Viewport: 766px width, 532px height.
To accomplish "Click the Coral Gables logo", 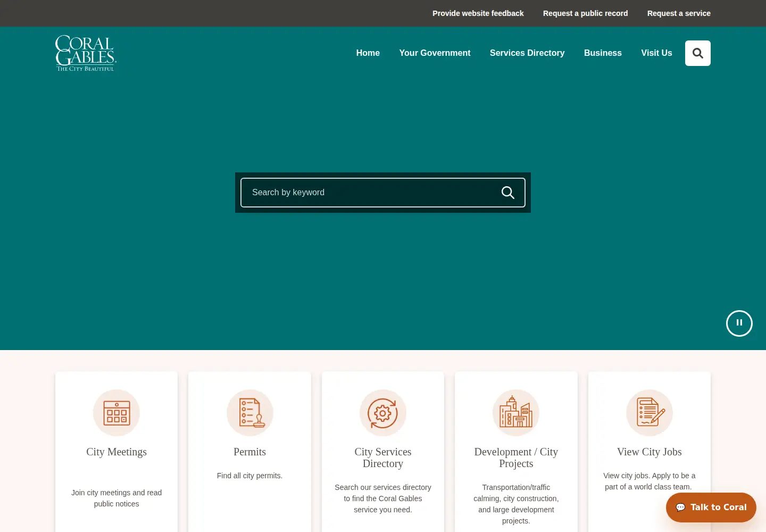I will pyautogui.click(x=86, y=53).
